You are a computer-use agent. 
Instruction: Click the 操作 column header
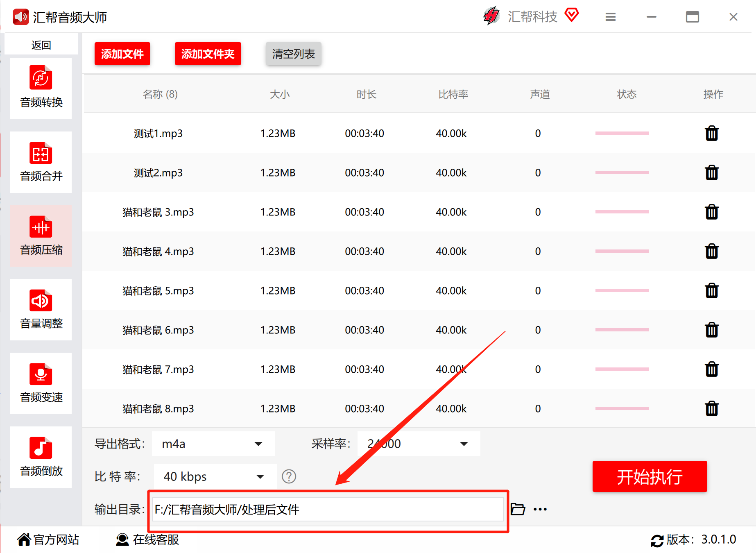pos(713,94)
